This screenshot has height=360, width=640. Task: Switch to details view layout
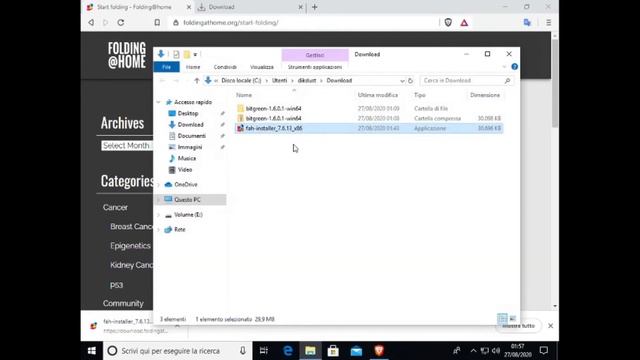[x=502, y=318]
